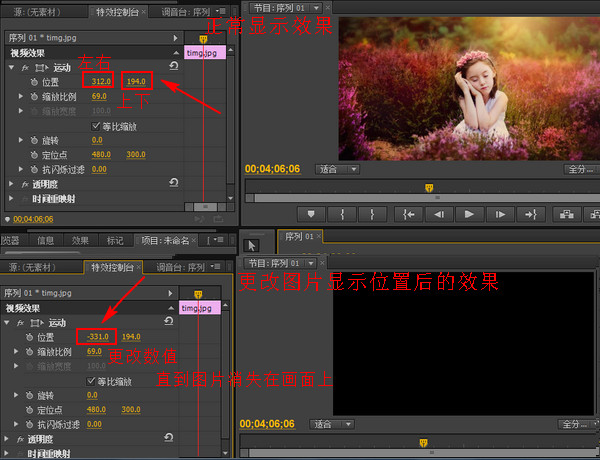
Task: Select the arrow Selection tool
Action: point(252,245)
